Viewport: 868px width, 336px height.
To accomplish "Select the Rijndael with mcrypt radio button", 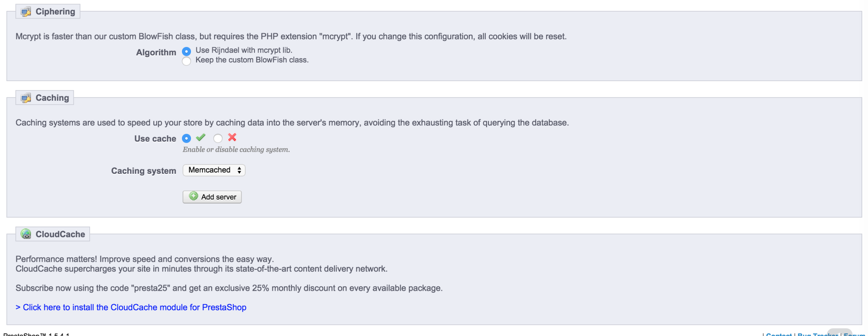I will tap(186, 51).
